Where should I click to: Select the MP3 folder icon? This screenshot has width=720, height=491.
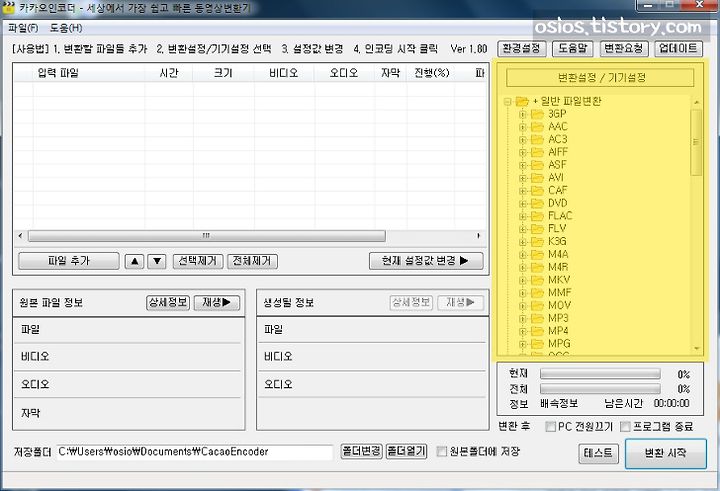(537, 318)
